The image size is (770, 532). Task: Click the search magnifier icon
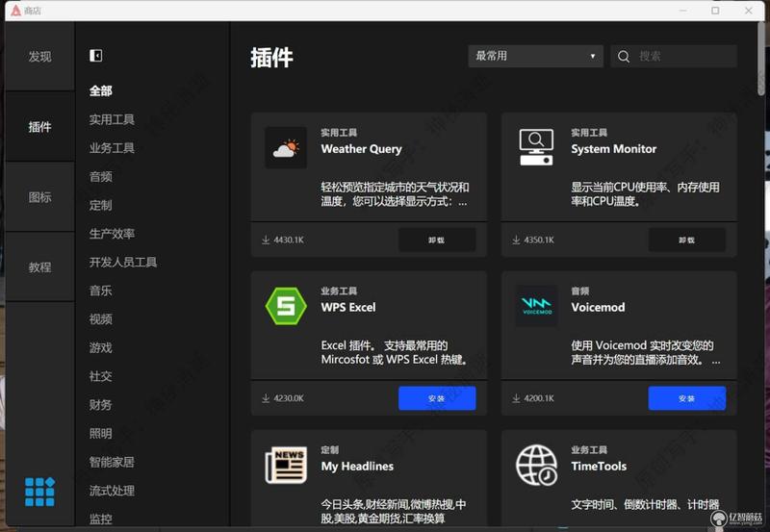tap(624, 57)
